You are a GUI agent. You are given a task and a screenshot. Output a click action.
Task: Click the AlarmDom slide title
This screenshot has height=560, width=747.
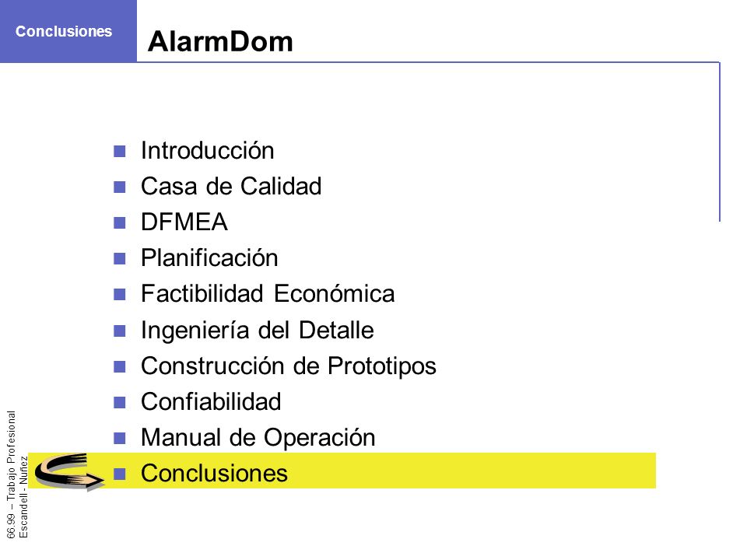pos(220,42)
